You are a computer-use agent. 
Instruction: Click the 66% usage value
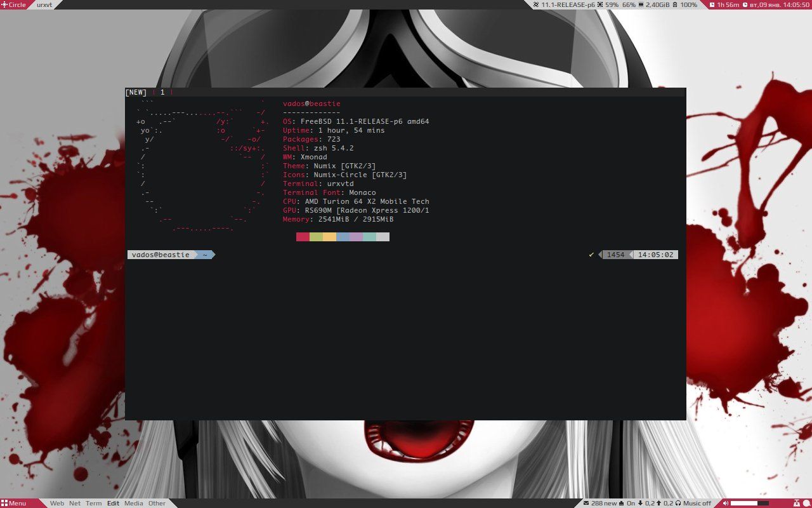629,4
